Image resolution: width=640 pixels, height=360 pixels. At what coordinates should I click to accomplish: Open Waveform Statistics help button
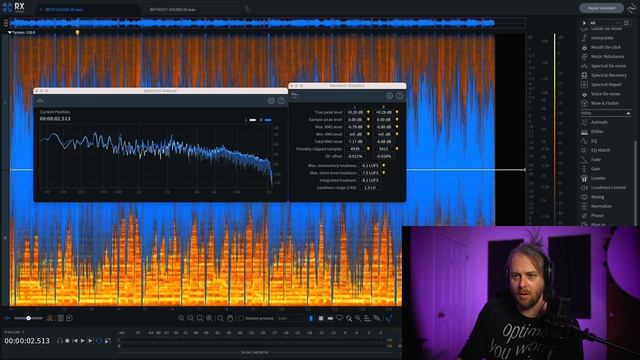point(400,96)
